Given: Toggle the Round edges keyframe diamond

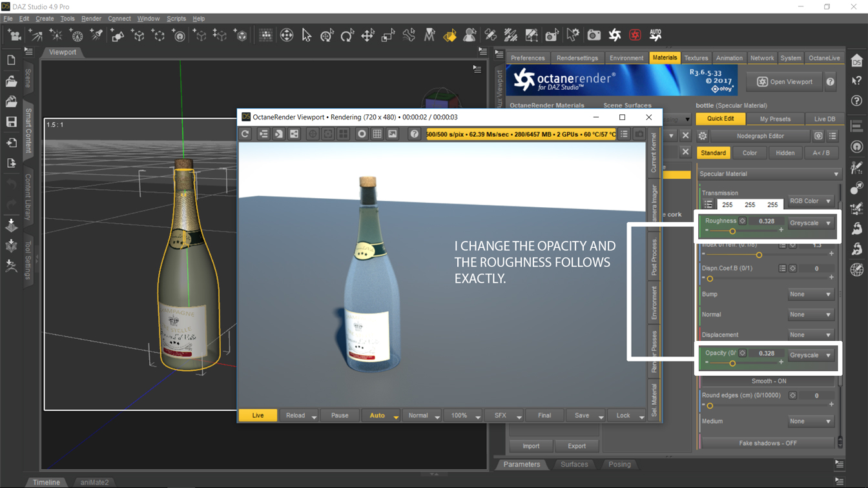Looking at the screenshot, I should [792, 396].
